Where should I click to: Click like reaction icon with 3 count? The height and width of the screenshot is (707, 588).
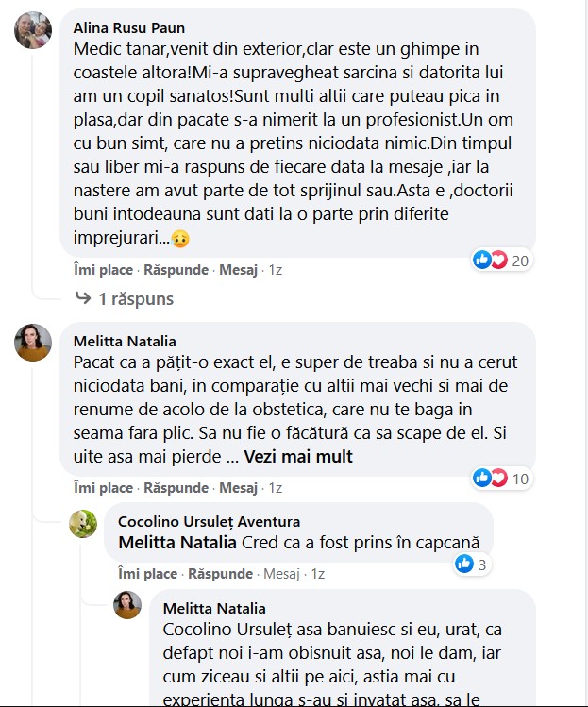click(463, 564)
